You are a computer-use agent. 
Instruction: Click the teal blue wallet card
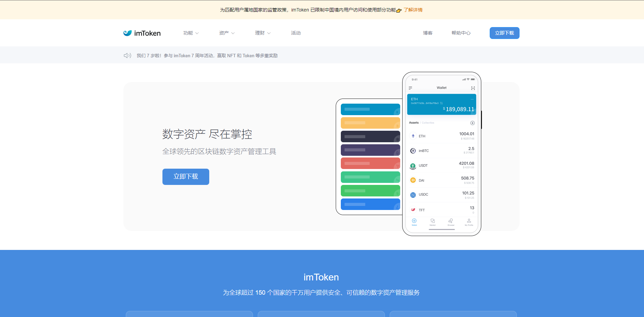(x=370, y=109)
